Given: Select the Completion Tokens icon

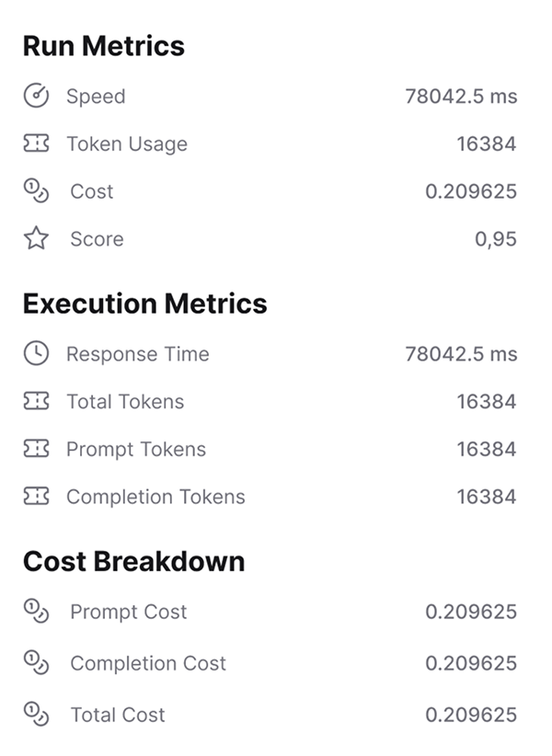Looking at the screenshot, I should point(37,497).
